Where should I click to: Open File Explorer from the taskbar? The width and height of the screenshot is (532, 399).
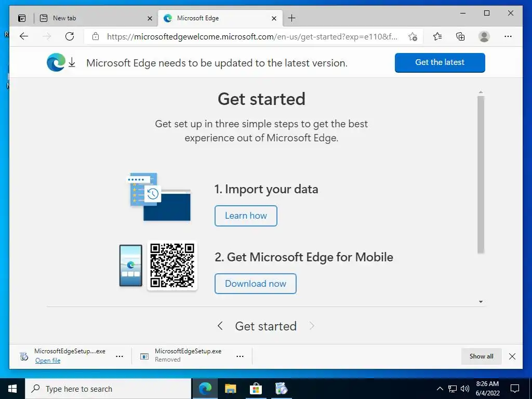230,389
